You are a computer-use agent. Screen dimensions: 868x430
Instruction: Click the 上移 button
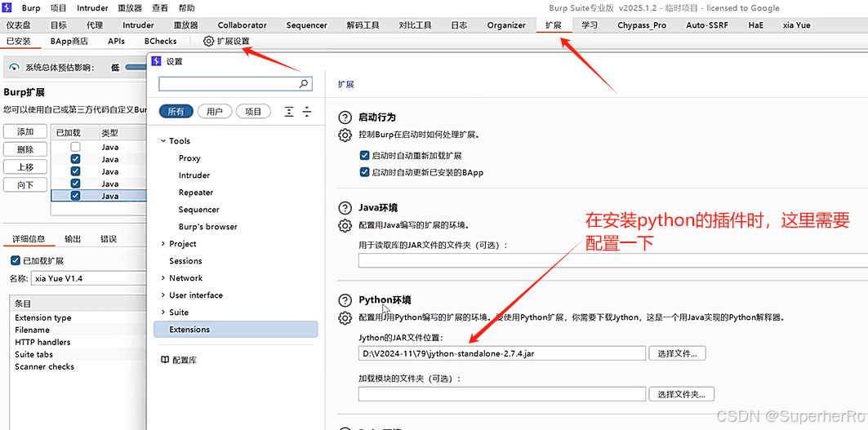coord(25,167)
